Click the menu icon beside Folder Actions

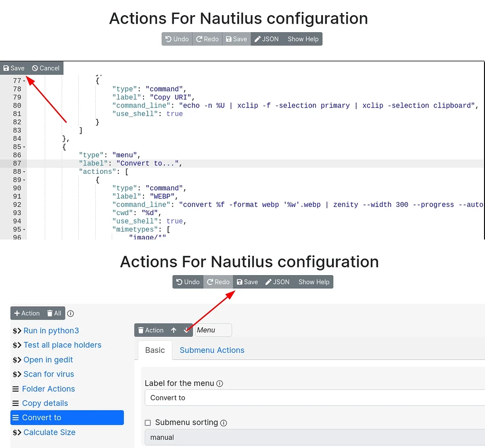[17, 389]
